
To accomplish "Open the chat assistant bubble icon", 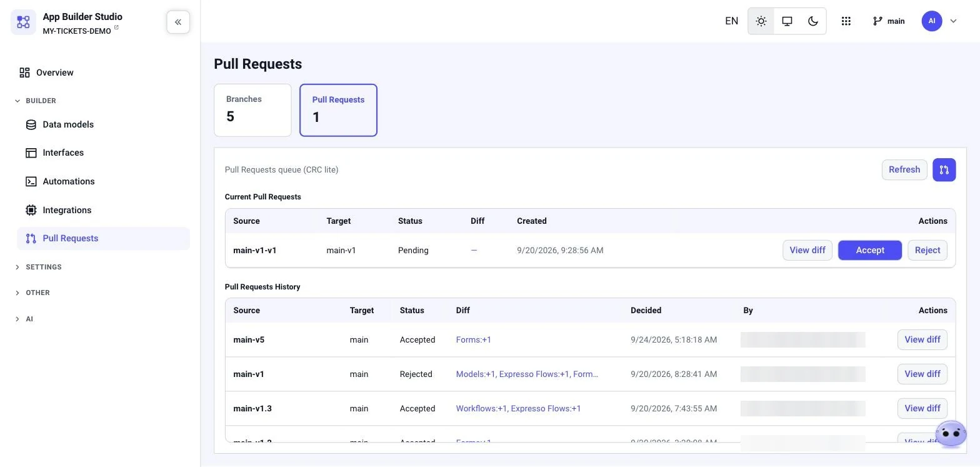I will (951, 433).
